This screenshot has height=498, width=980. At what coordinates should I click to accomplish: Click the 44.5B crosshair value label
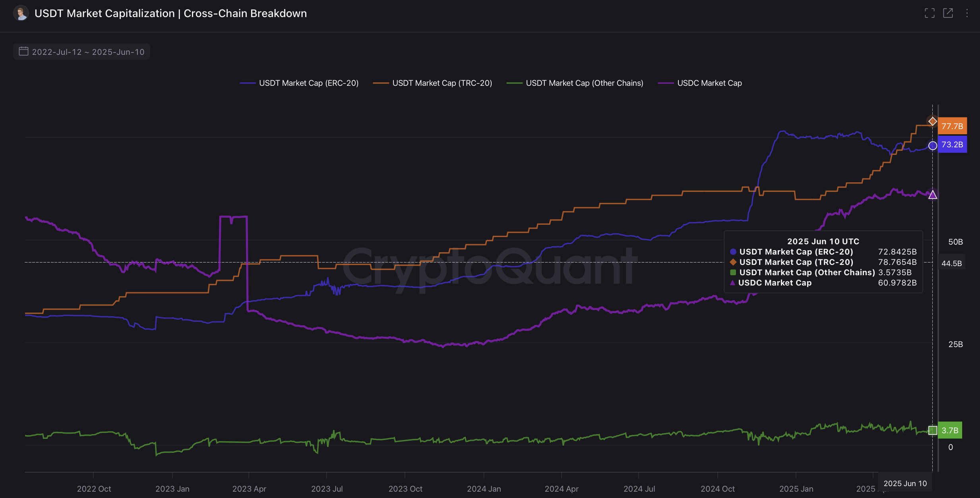tap(951, 263)
